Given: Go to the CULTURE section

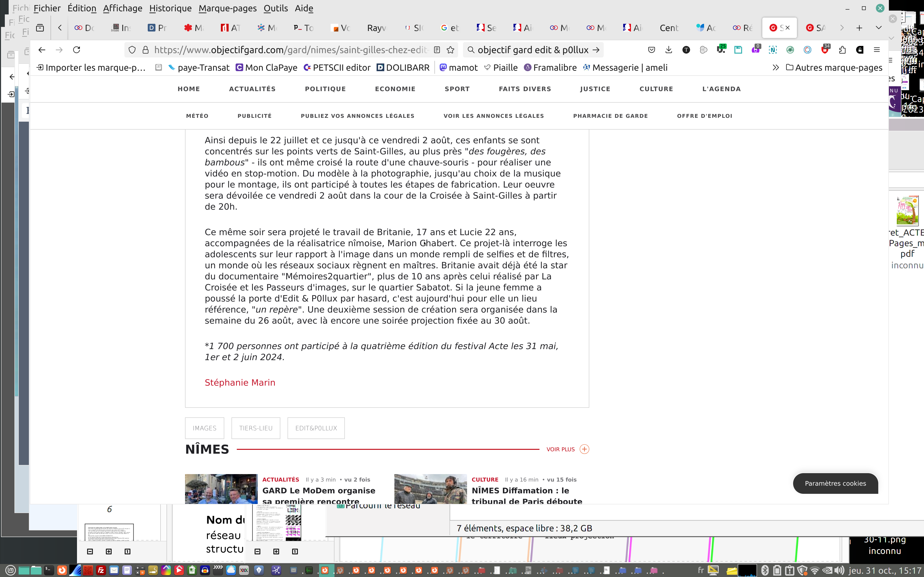Looking at the screenshot, I should pyautogui.click(x=656, y=89).
